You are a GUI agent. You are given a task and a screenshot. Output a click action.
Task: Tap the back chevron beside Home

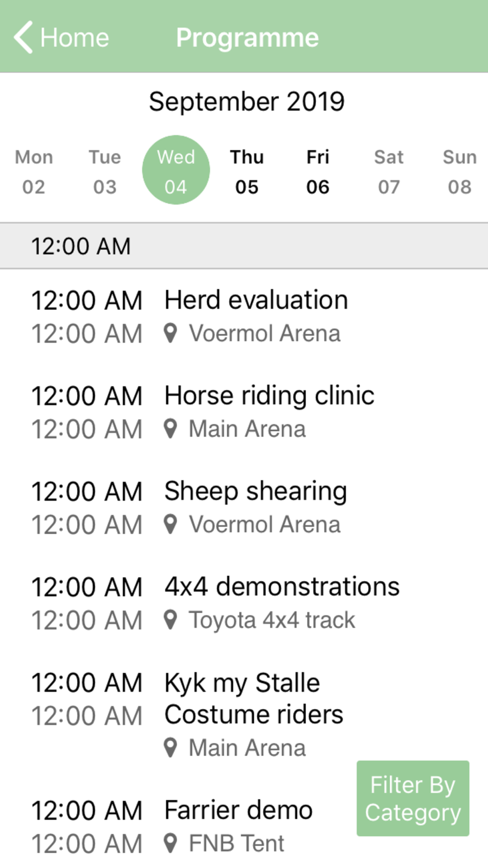click(x=23, y=37)
